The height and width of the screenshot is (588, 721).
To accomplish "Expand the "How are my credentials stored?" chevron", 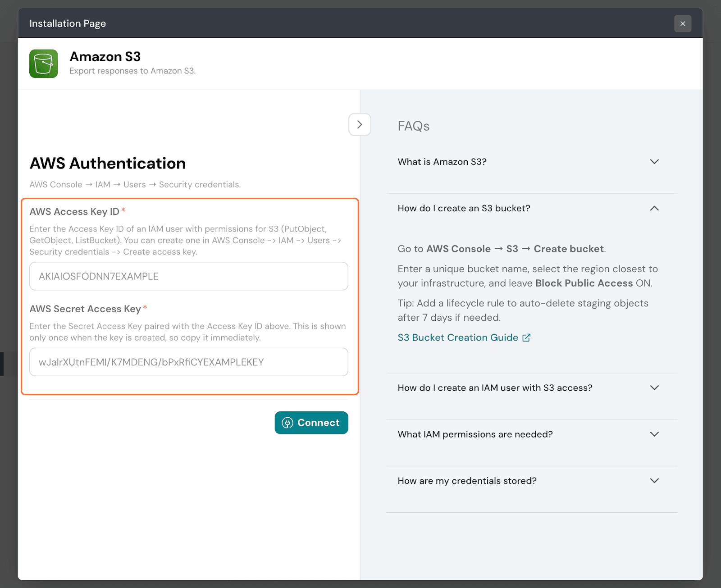I will tap(654, 480).
